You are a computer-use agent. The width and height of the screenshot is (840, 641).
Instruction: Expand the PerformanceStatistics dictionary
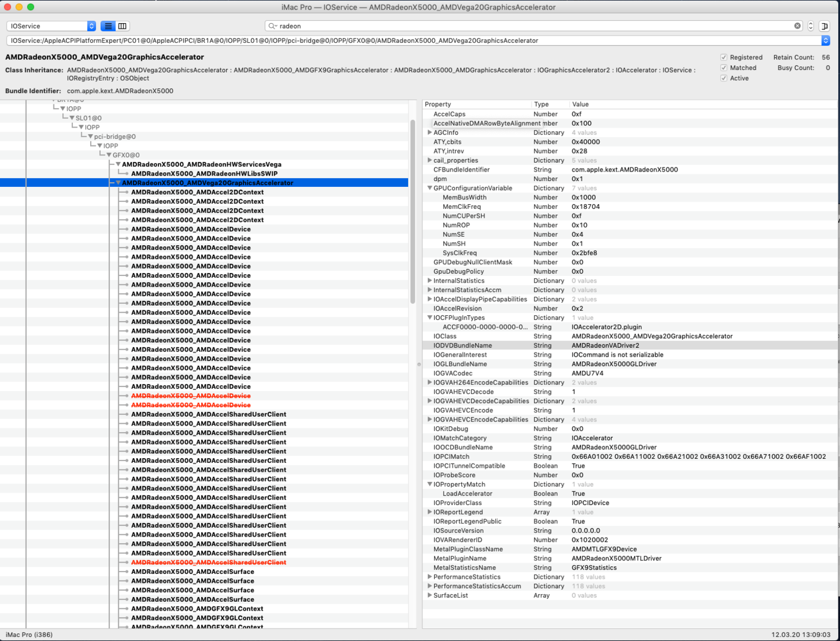click(x=429, y=577)
